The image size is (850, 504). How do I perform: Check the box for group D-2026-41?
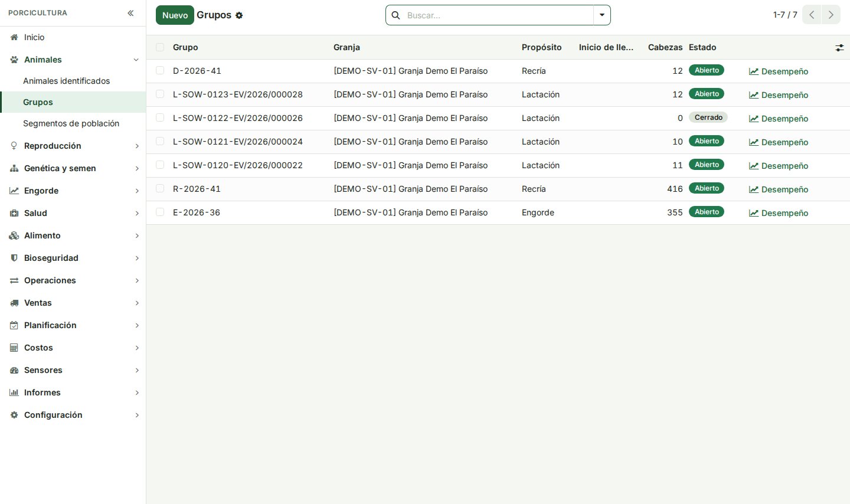[160, 71]
